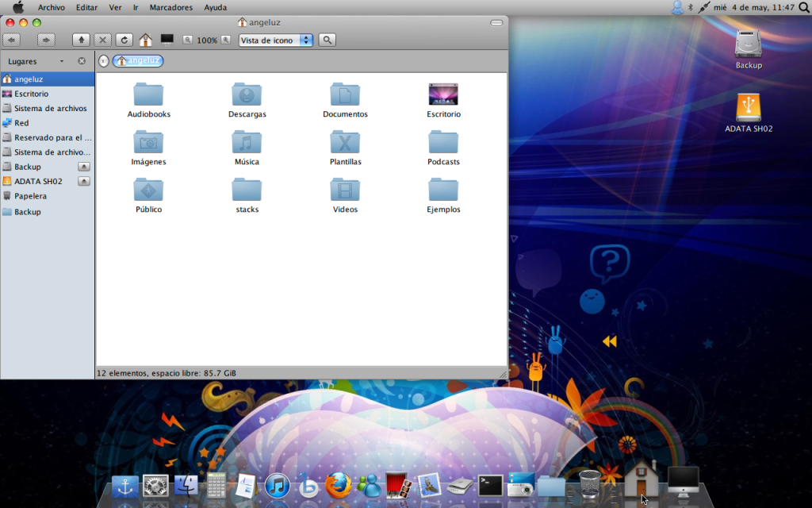Click the window toolbar toggle pill button
Screen dimensions: 812x508
tap(496, 23)
